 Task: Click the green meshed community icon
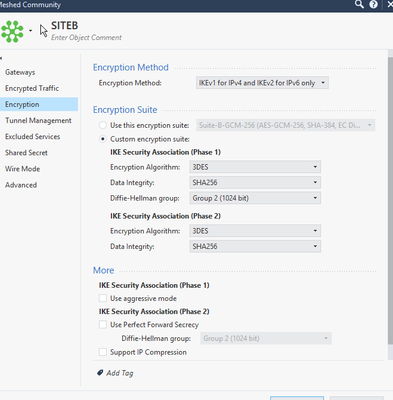(12, 31)
